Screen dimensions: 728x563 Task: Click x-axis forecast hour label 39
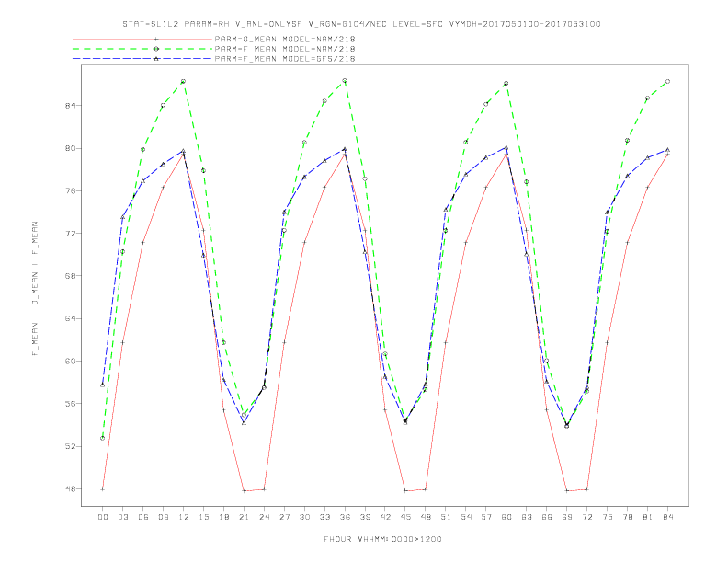(365, 517)
